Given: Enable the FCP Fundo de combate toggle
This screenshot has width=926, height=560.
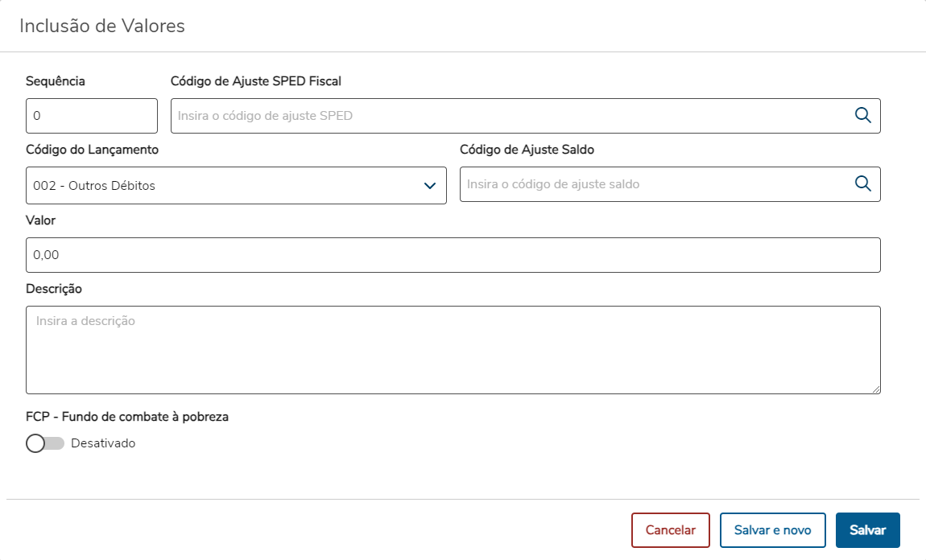Looking at the screenshot, I should [44, 443].
